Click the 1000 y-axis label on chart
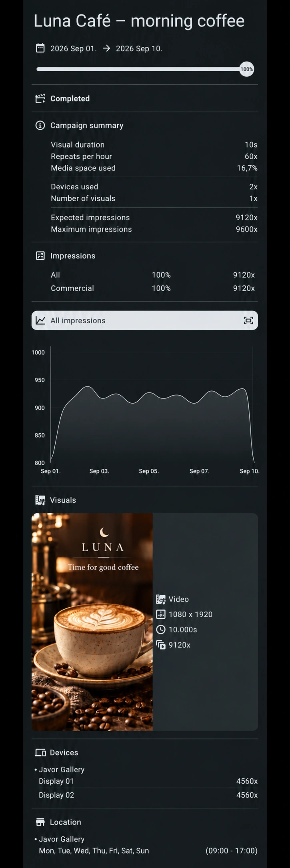Viewport: 290px width, 868px height. (38, 352)
